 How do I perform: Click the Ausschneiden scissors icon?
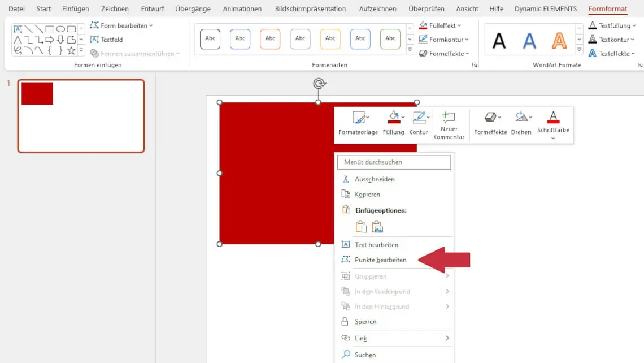pyautogui.click(x=346, y=179)
